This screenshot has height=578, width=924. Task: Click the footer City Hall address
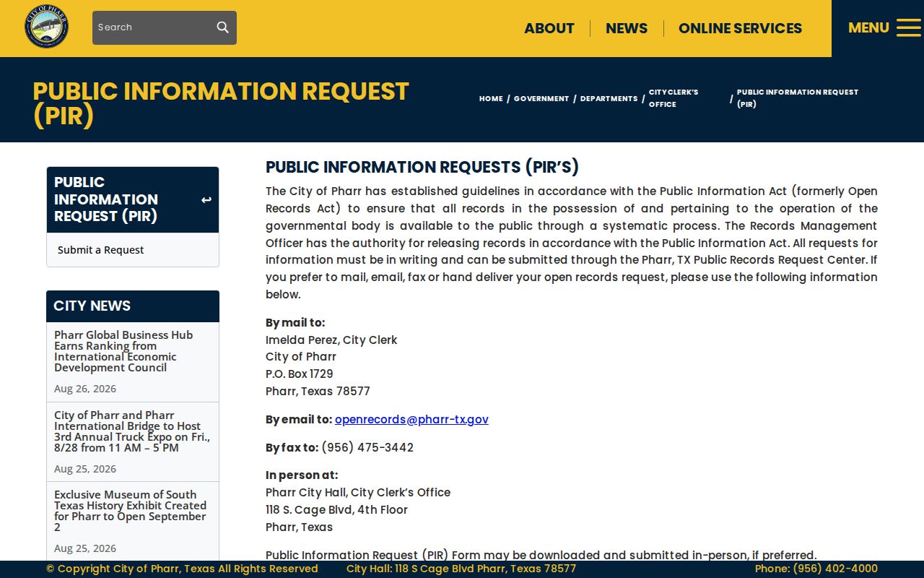pyautogui.click(x=461, y=569)
